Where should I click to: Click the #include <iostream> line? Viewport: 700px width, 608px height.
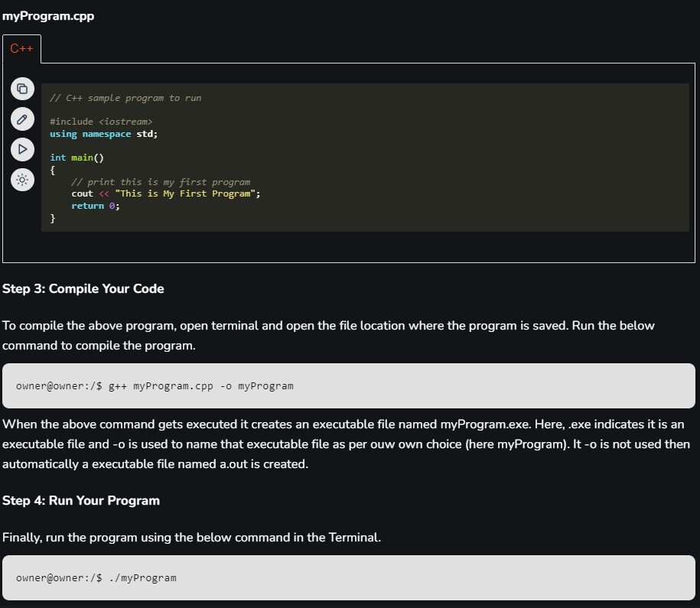tap(101, 122)
